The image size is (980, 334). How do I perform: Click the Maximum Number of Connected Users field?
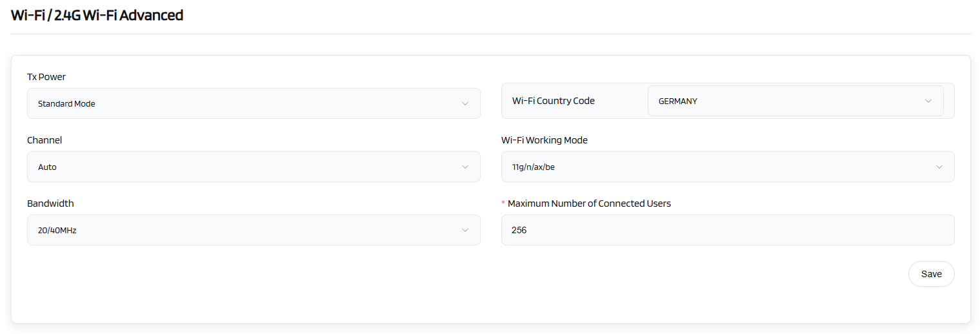(x=727, y=230)
